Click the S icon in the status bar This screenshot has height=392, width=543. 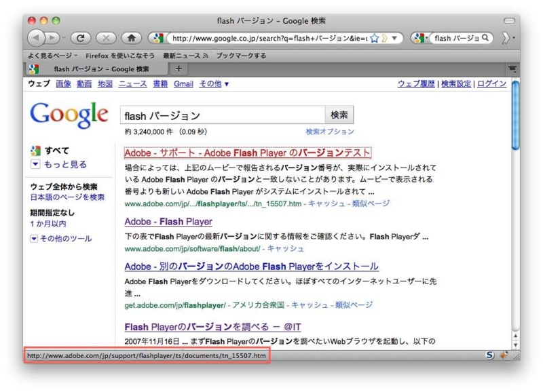coord(489,355)
